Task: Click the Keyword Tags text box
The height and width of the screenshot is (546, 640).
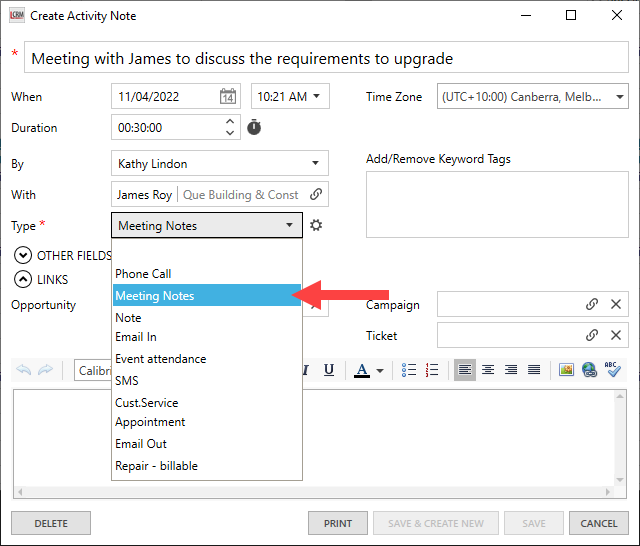Action: [x=497, y=205]
